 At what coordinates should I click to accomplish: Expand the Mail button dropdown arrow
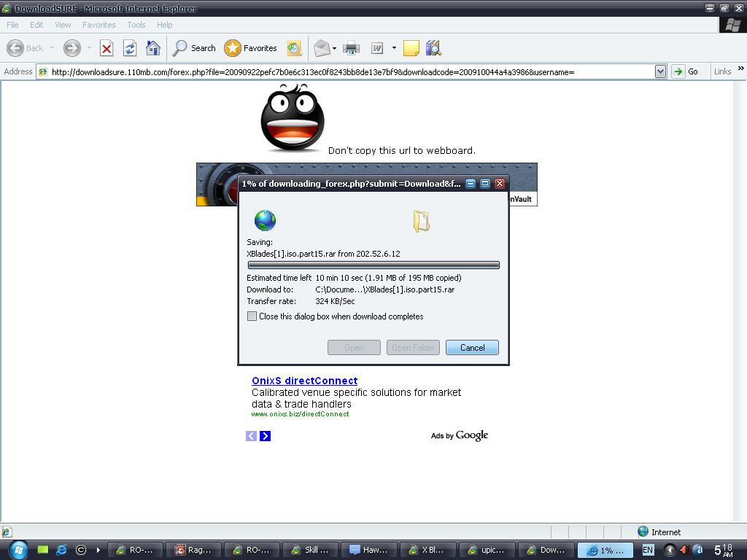(x=334, y=48)
